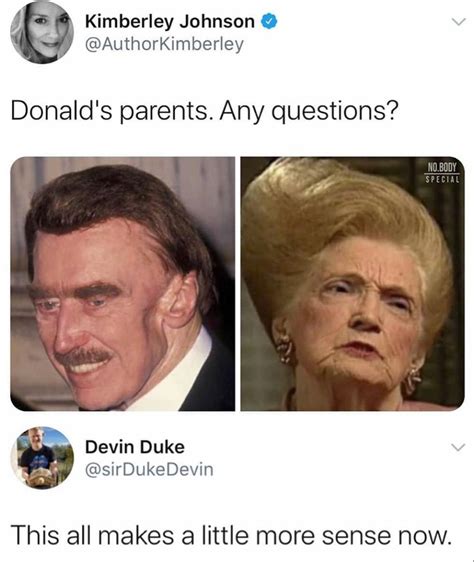Visit the @sirDukeDevin handle
Image resolution: width=474 pixels, height=562 pixels.
coord(149,470)
